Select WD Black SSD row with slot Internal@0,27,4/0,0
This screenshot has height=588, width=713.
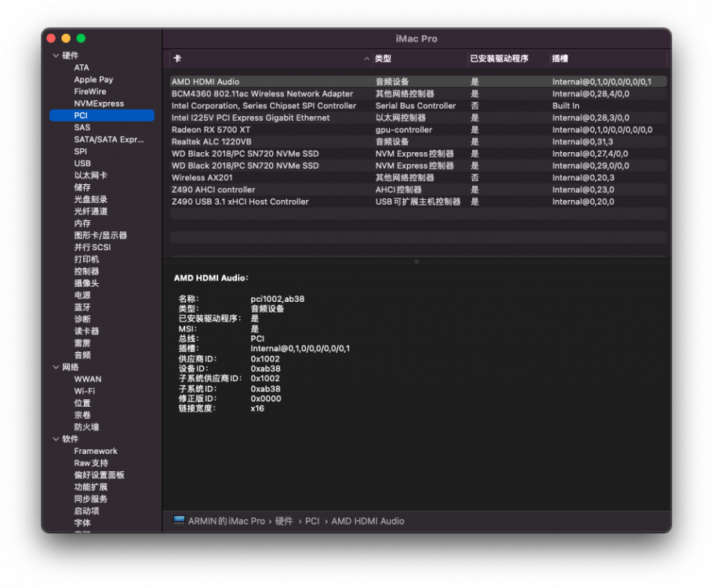pos(418,154)
